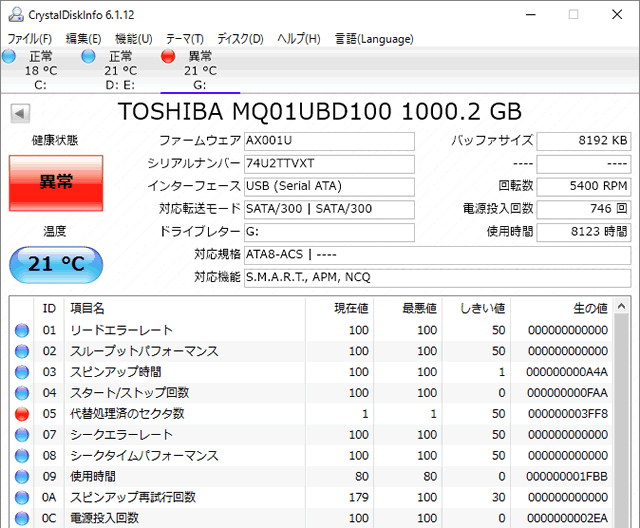
Task: Select the 代替処理済のセクタ数 row
Action: point(310,414)
